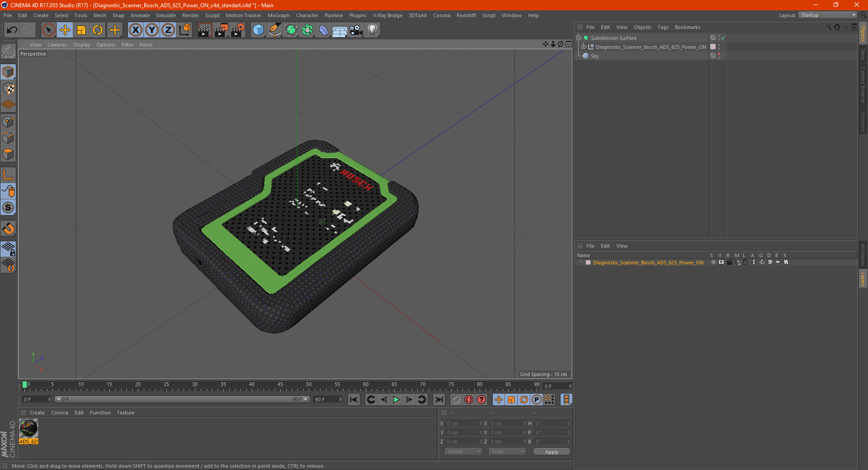Select the Sky object in Object Manager
868x470 pixels.
[x=594, y=56]
